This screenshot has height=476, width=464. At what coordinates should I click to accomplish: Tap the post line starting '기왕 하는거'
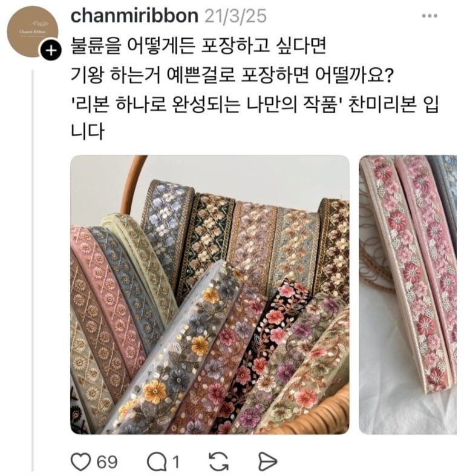[x=232, y=74]
